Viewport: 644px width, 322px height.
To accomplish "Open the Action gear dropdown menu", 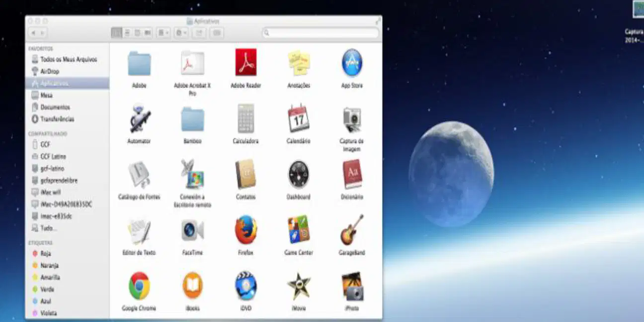I will coord(181,33).
